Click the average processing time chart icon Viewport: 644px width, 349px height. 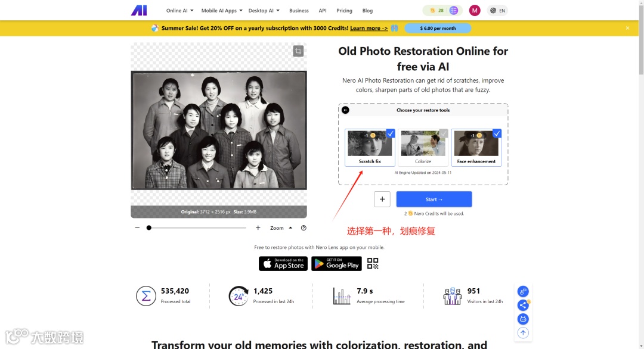pyautogui.click(x=342, y=295)
